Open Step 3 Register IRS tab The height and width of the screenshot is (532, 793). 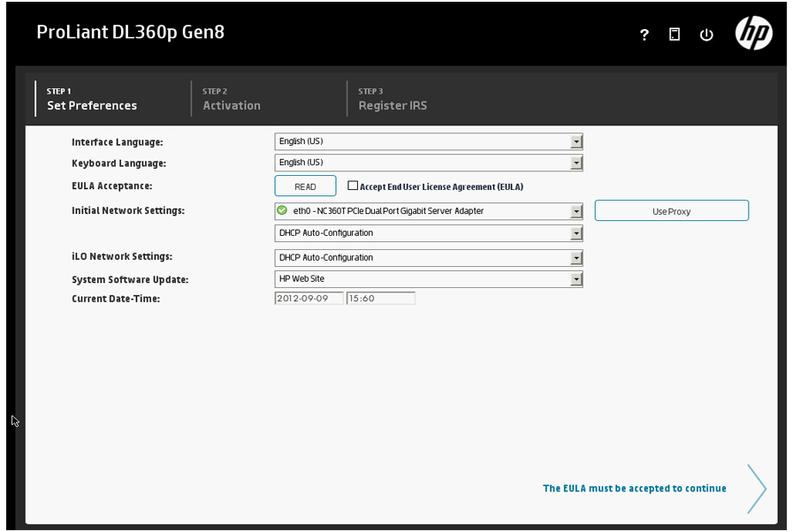click(393, 99)
